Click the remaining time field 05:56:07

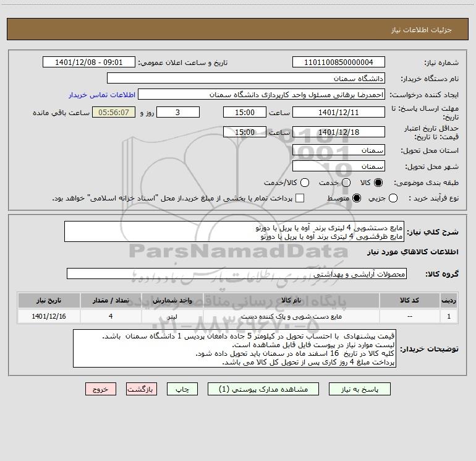[114, 112]
